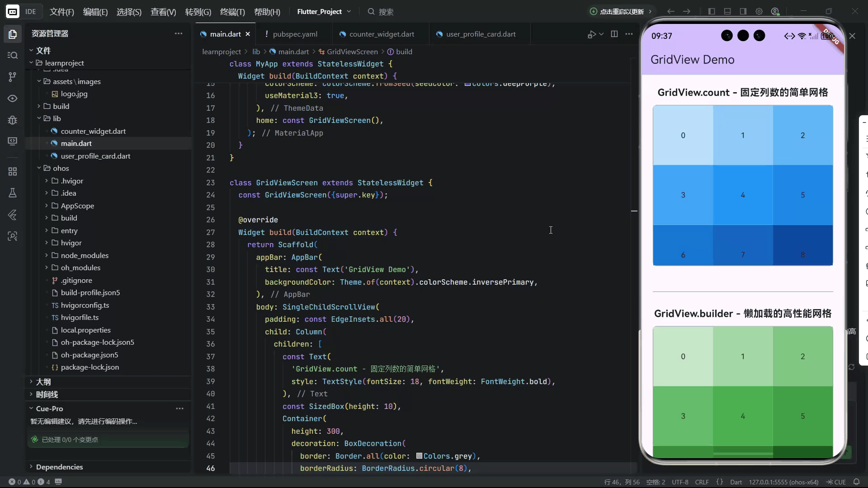868x488 pixels.
Task: Open the Run and Debug bug icon
Action: point(13,120)
